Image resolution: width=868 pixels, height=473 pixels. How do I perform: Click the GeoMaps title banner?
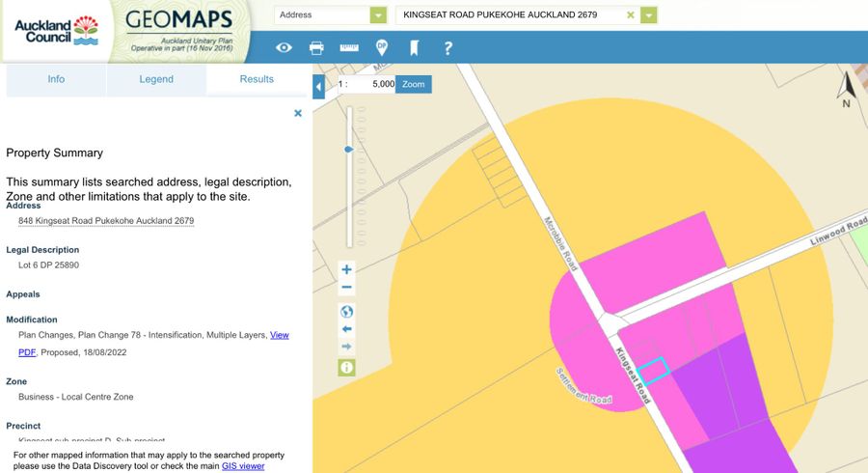tap(179, 31)
